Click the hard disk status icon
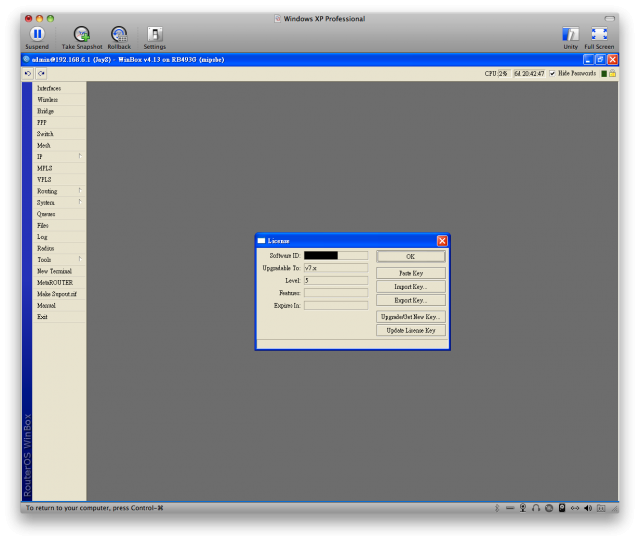This screenshot has height=542, width=640. [x=562, y=508]
